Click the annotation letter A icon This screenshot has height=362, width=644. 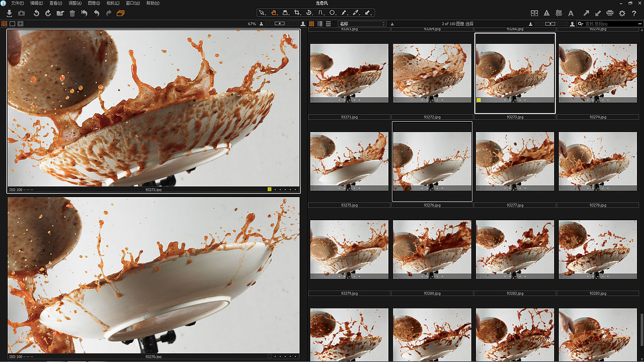click(571, 14)
